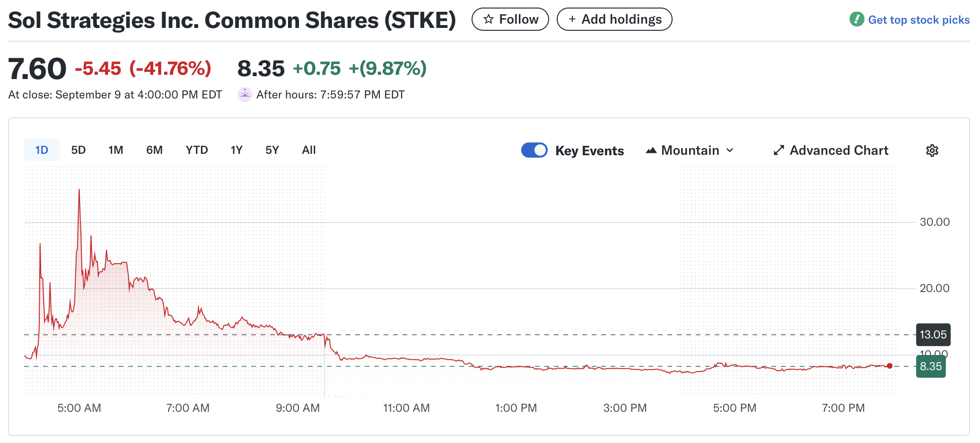Expand the Mountain chart type chevron

pos(730,151)
